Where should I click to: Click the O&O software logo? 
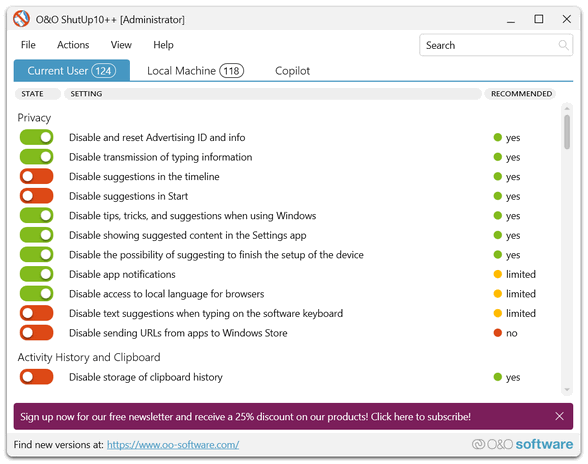(x=522, y=444)
